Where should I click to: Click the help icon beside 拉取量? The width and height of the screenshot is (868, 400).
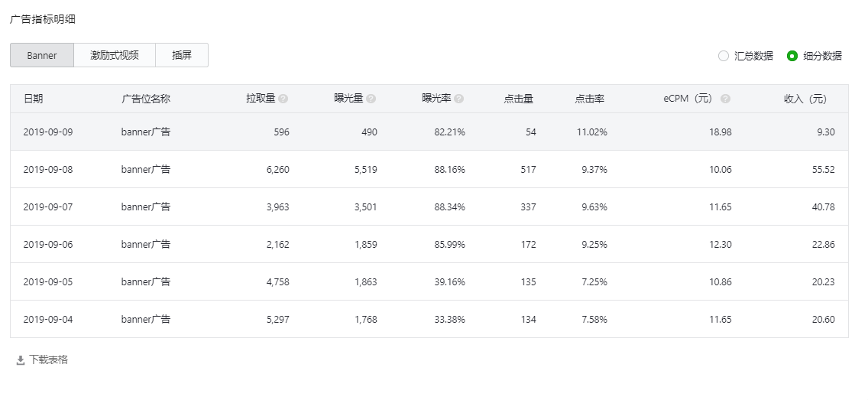[x=283, y=99]
